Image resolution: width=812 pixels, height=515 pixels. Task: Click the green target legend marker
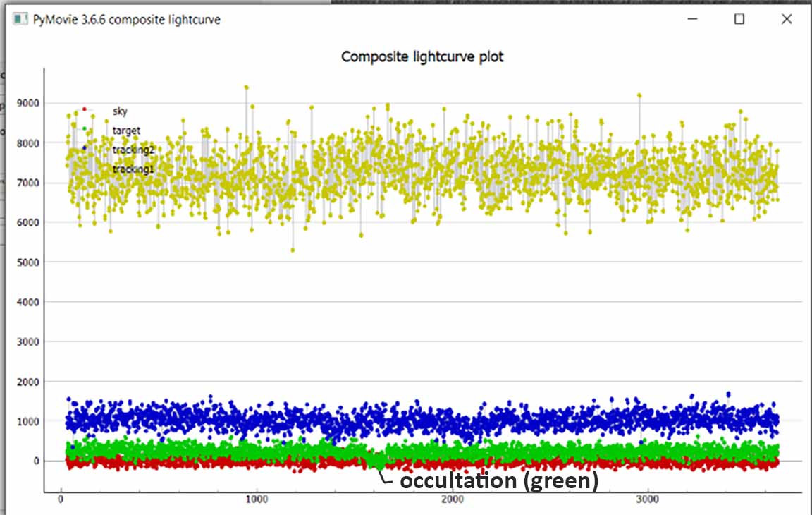click(85, 128)
